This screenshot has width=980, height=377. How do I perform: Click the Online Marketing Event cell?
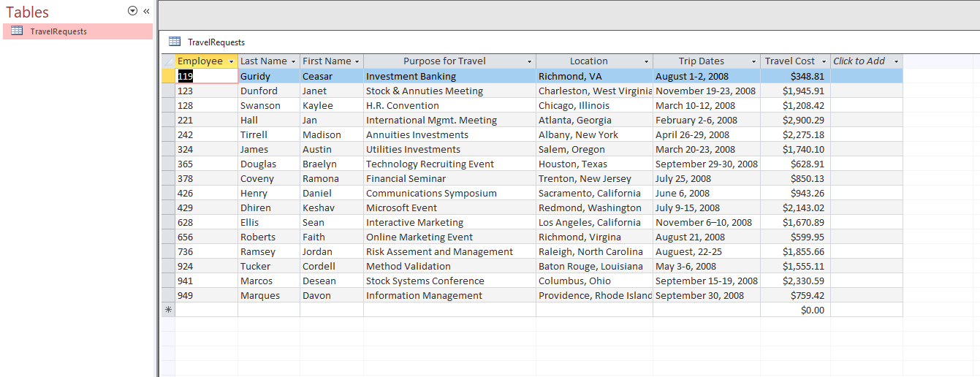450,237
